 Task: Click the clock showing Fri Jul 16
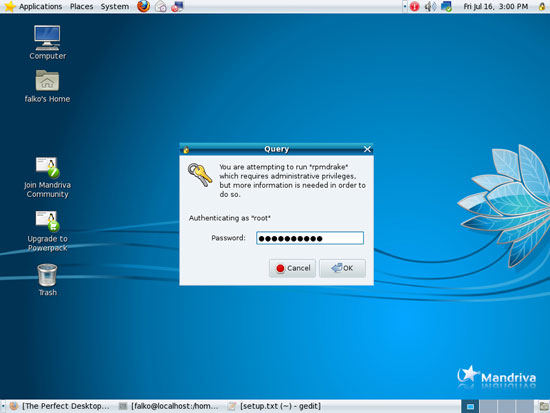tap(496, 6)
